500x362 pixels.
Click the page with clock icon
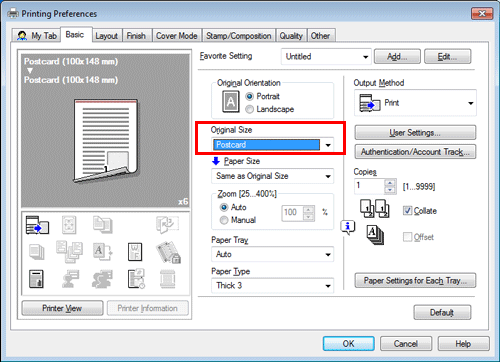[136, 279]
